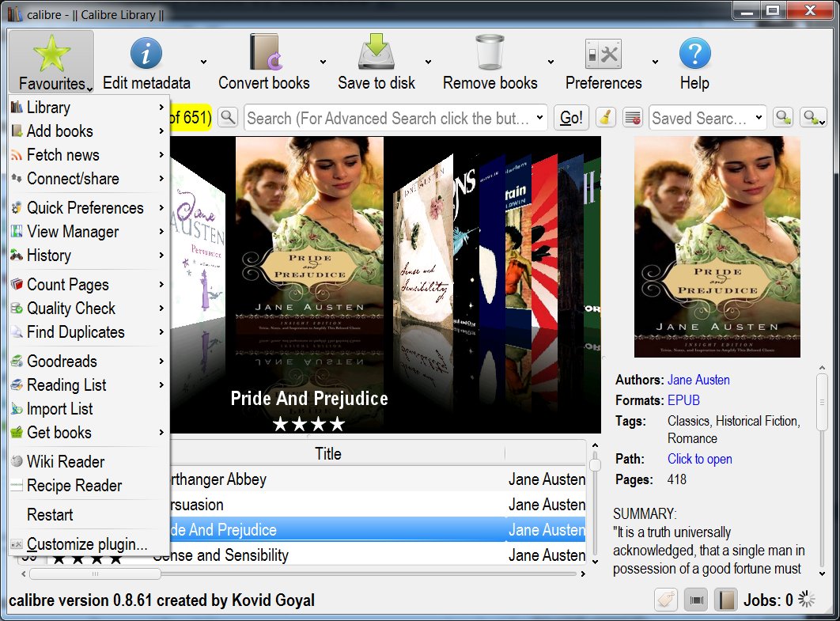Open the Saved Searches combo box
Image resolution: width=840 pixels, height=621 pixels.
click(708, 117)
